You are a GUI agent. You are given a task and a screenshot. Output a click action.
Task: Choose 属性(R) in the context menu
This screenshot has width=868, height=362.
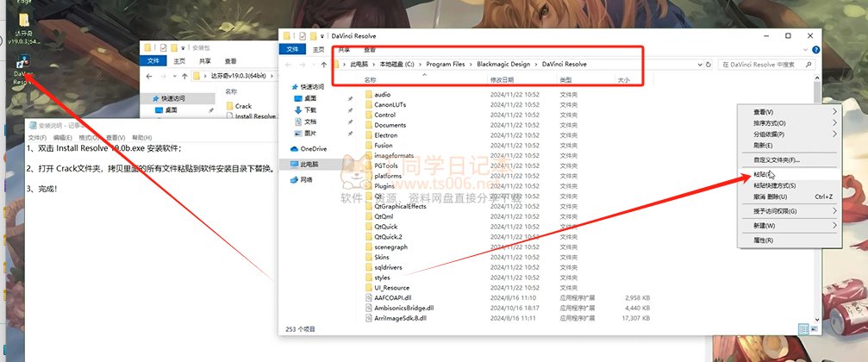(790, 240)
